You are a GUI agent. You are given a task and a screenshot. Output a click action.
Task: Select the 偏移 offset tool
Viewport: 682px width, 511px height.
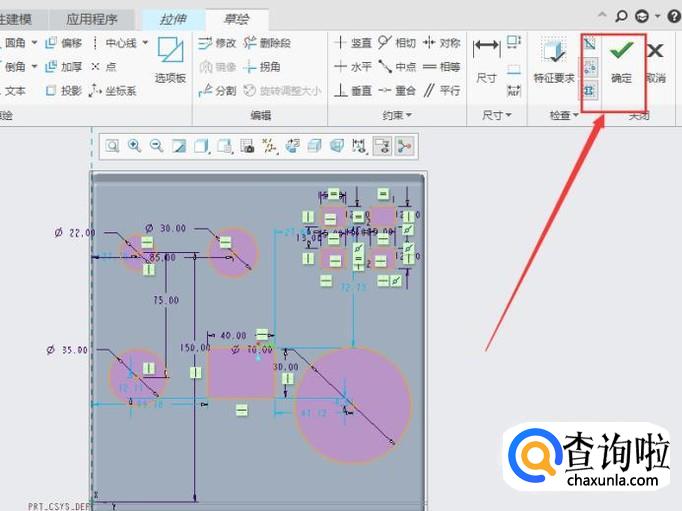(64, 43)
